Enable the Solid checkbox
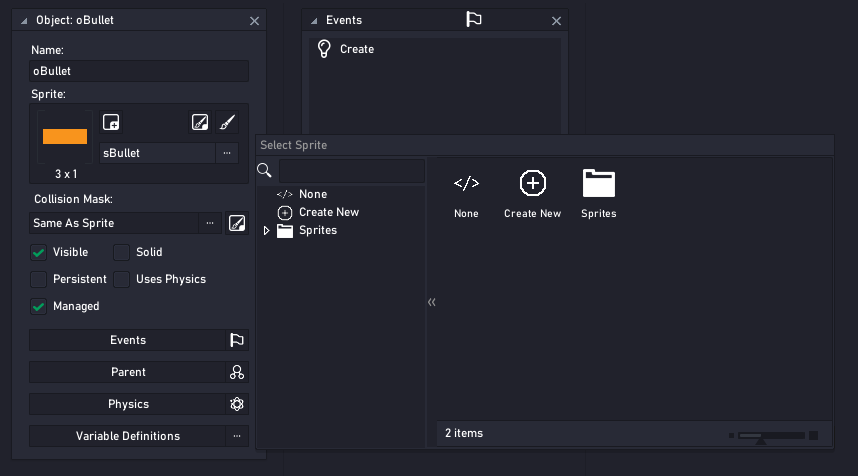Image resolution: width=858 pixels, height=476 pixels. 121,252
